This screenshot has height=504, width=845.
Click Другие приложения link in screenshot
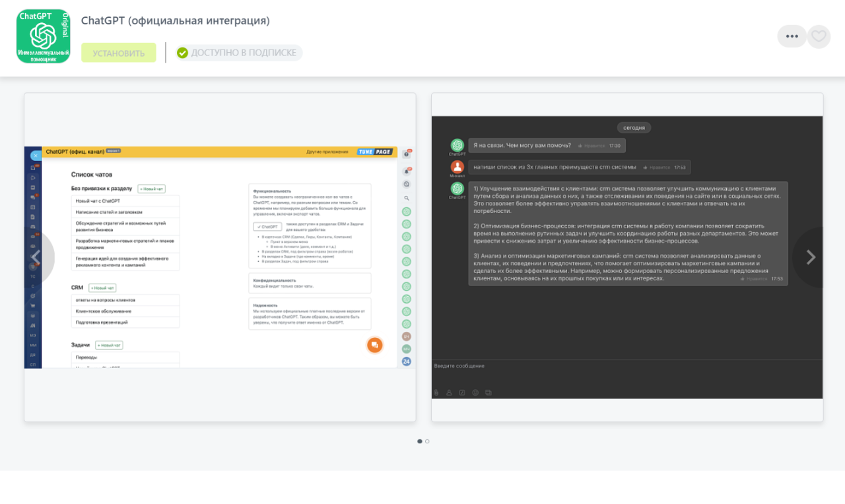(327, 152)
